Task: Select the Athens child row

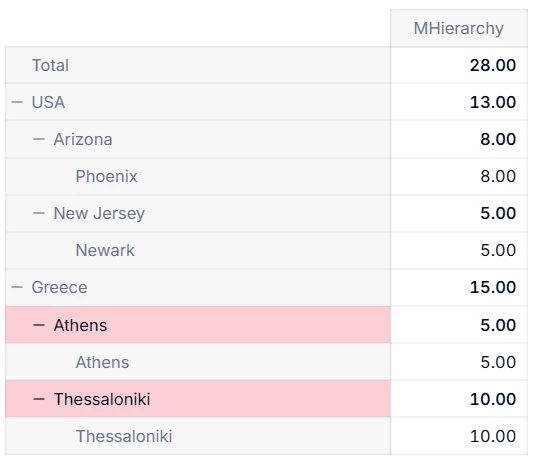Action: pos(198,362)
